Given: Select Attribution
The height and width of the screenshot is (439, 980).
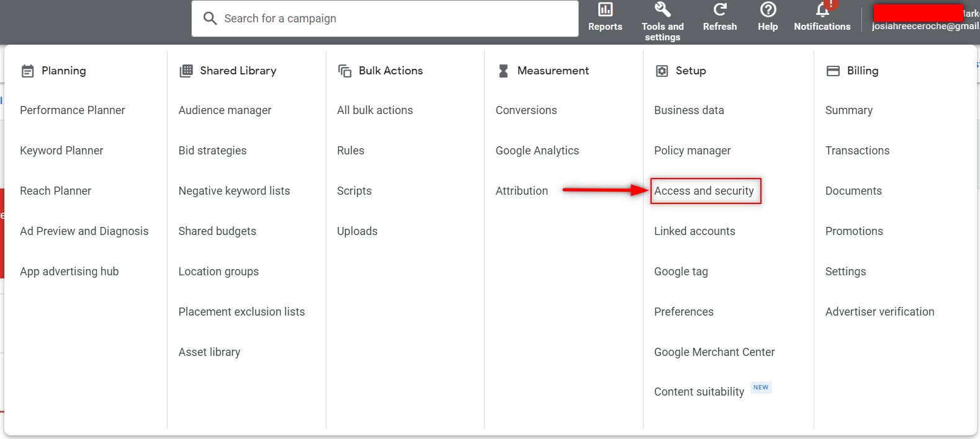Looking at the screenshot, I should (522, 191).
